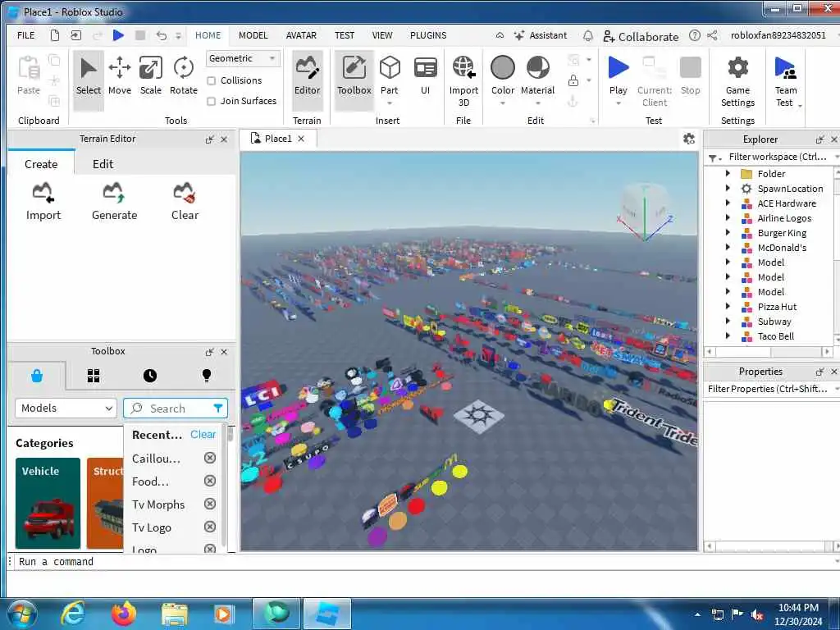Switch to the PLUGINS ribbon tab

(x=428, y=35)
